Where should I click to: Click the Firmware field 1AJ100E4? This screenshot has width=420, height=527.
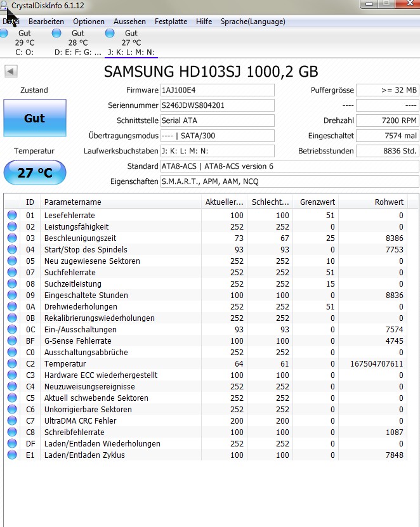tap(217, 90)
